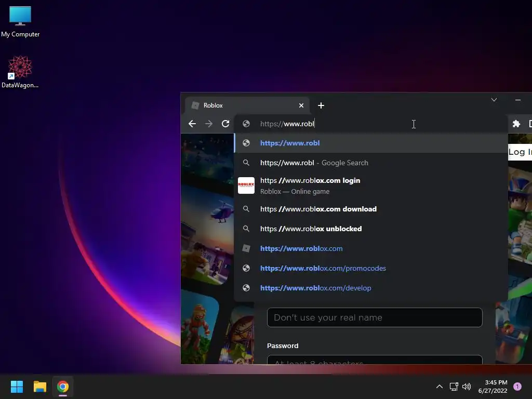
Task: Open the Windows Start menu
Action: pos(17,387)
